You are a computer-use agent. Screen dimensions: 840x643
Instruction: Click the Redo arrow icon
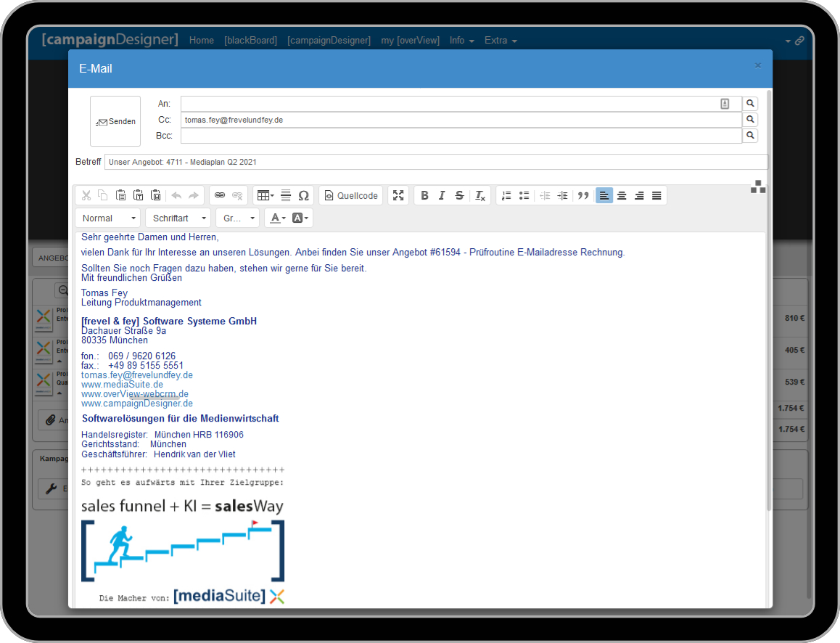click(194, 195)
